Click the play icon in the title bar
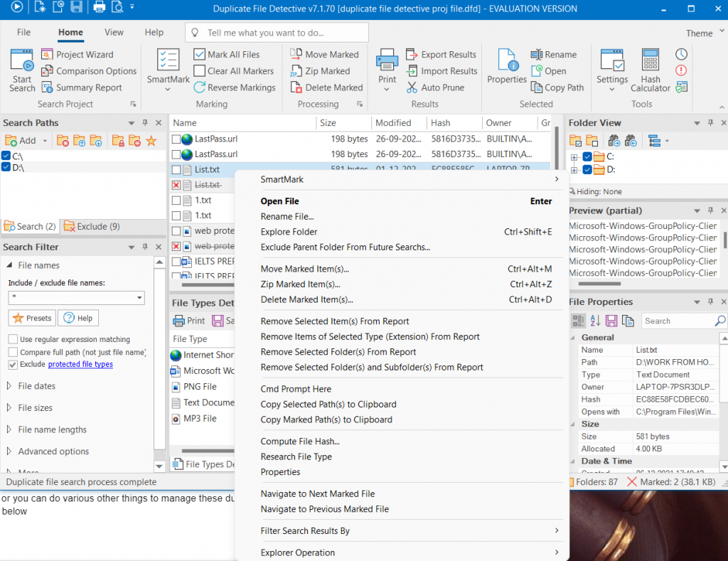Image resolution: width=728 pixels, height=561 pixels. (x=17, y=6)
